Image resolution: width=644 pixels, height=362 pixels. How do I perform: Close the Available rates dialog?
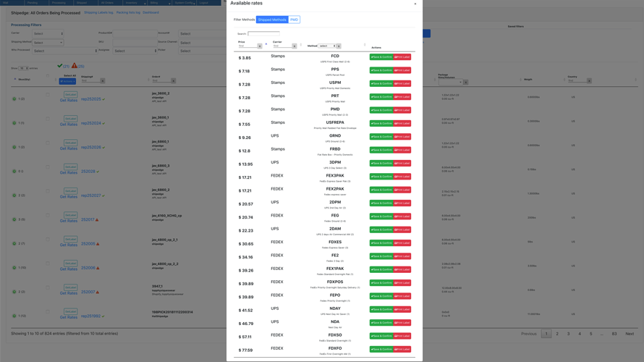point(415,4)
